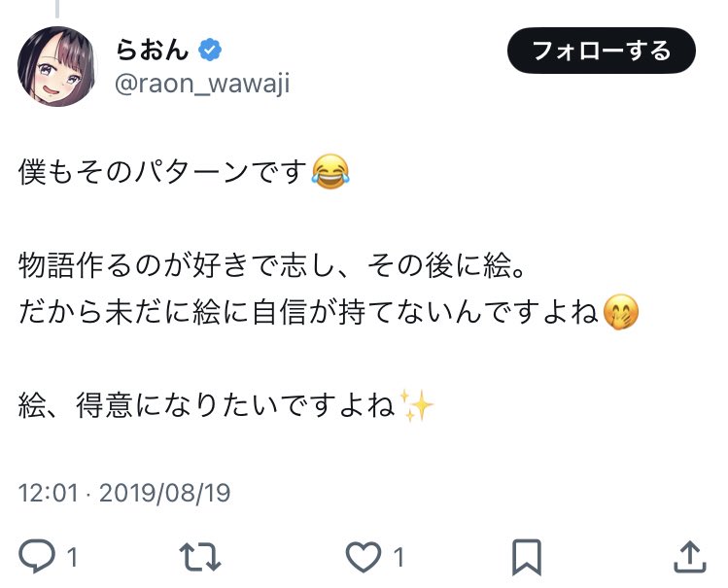Open the profile avatar of らおん
The width and height of the screenshot is (728, 588).
57,66
